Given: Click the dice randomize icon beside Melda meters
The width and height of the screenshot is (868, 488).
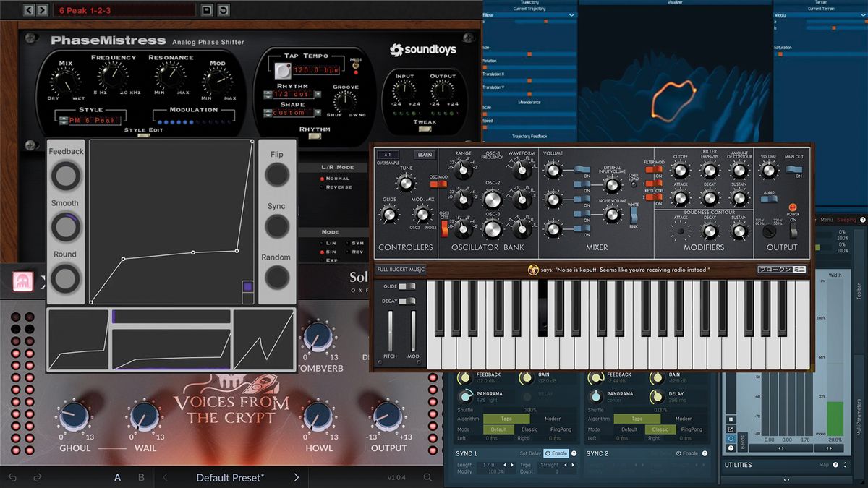Looking at the screenshot, I should click(731, 429).
